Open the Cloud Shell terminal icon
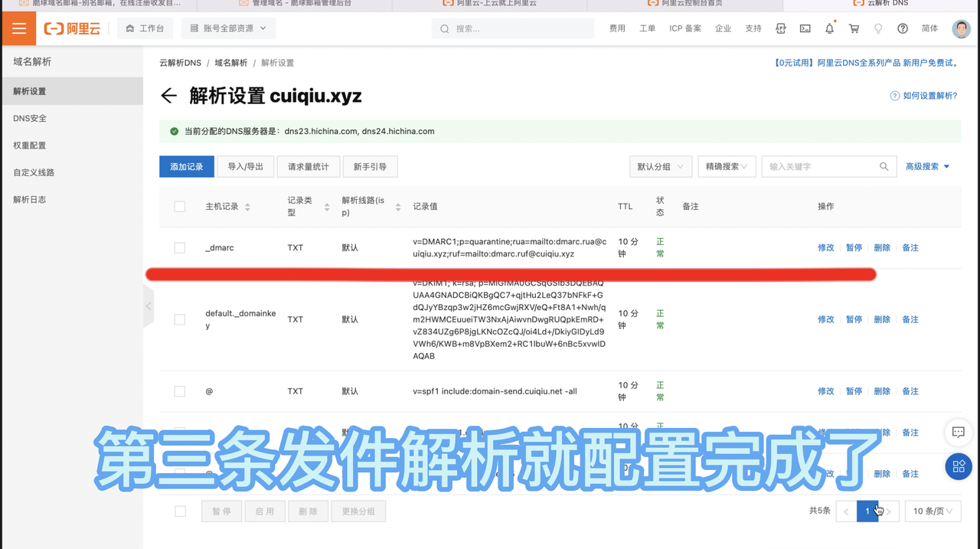The height and width of the screenshot is (549, 980). [805, 28]
